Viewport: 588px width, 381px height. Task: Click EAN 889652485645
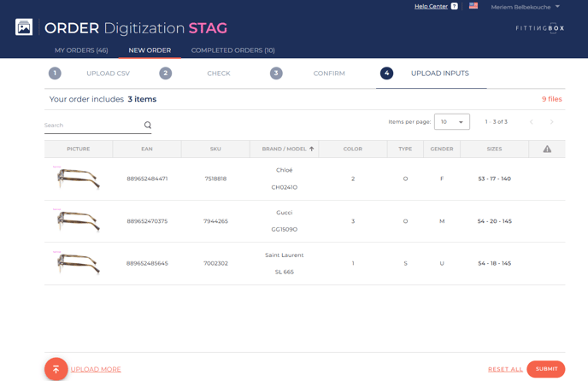tap(147, 264)
